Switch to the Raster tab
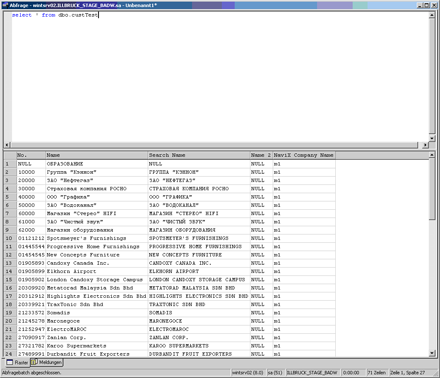The width and height of the screenshot is (440, 378). pos(18,362)
